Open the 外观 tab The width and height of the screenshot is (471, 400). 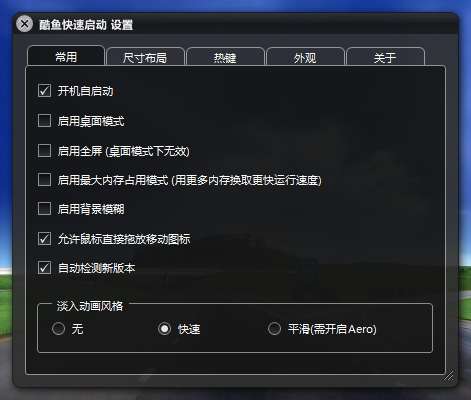[305, 58]
